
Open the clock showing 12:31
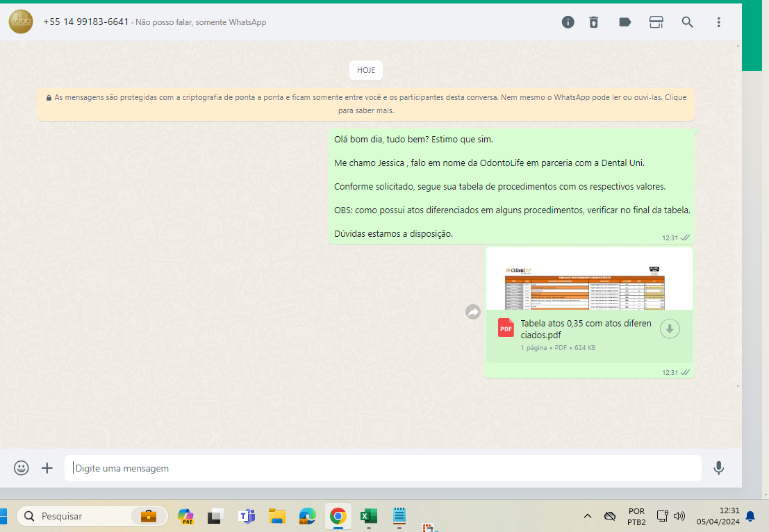718,516
